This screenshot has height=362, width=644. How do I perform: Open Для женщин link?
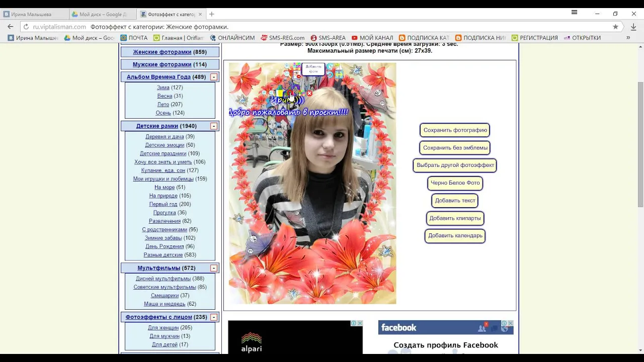tap(163, 328)
